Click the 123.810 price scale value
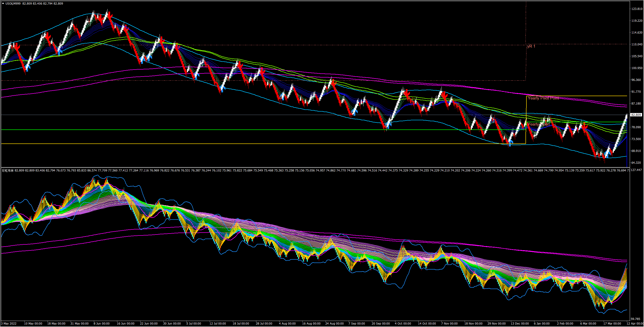This screenshot has width=644, height=327. point(637,9)
